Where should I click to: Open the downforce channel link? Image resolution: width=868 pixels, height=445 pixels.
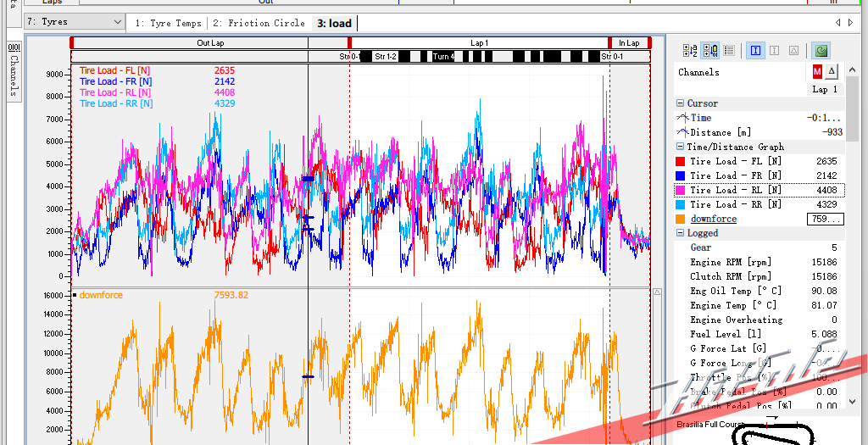[714, 220]
